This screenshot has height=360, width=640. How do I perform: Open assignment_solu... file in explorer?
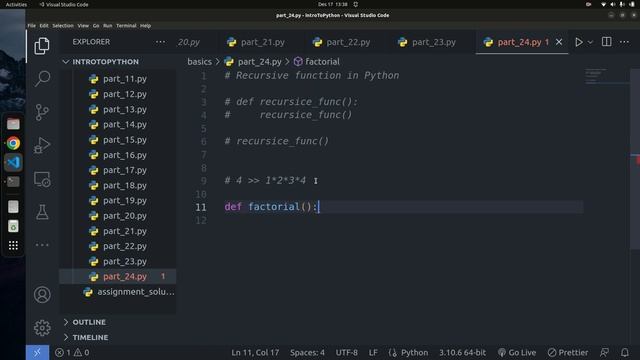tap(118, 292)
